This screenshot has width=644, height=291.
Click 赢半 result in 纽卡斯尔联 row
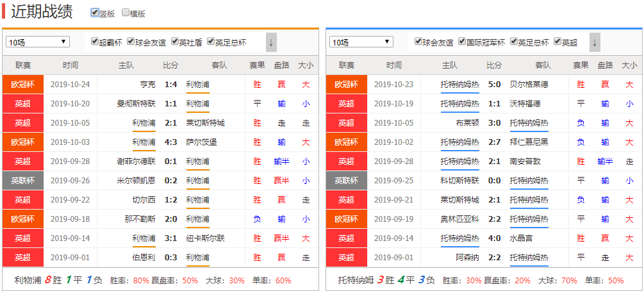(x=281, y=238)
